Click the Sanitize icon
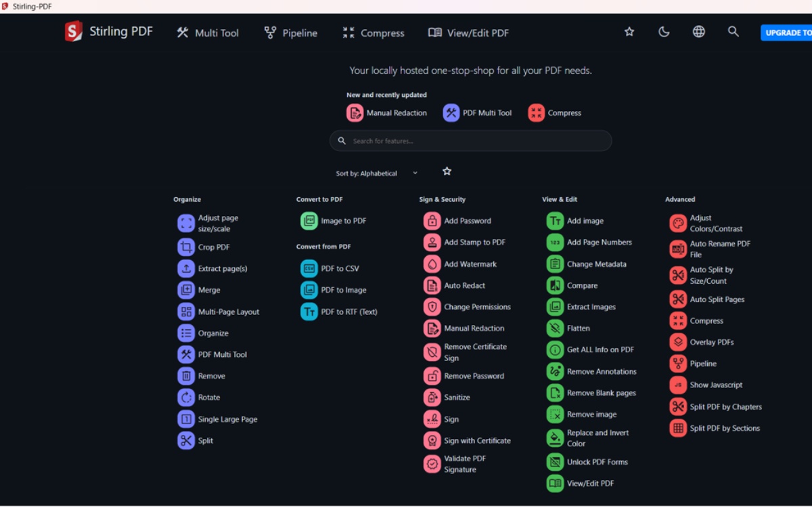812x508 pixels. point(432,398)
